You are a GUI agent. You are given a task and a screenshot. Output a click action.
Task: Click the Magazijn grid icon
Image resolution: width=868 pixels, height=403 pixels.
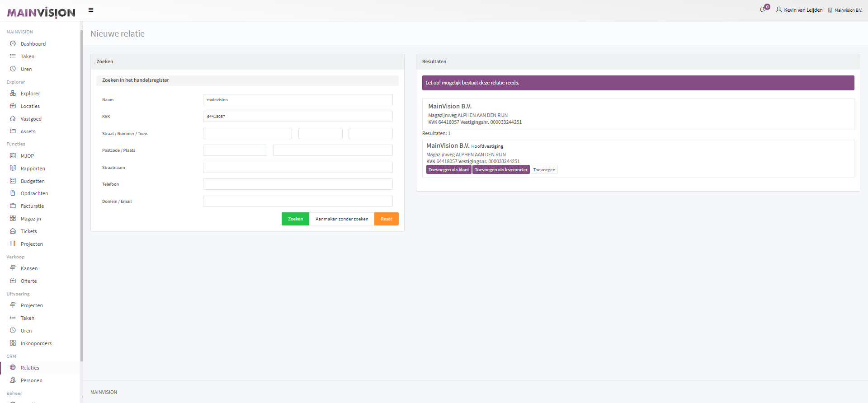13,219
